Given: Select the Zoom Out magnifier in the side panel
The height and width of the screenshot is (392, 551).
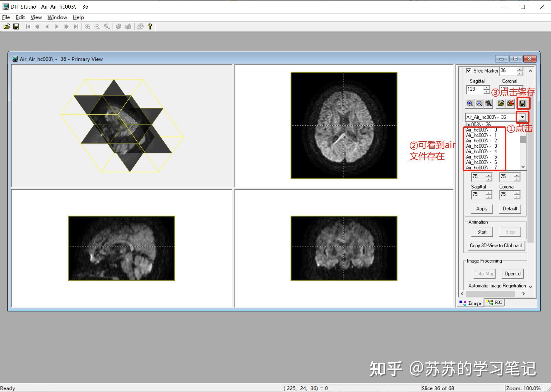Looking at the screenshot, I should [480, 104].
